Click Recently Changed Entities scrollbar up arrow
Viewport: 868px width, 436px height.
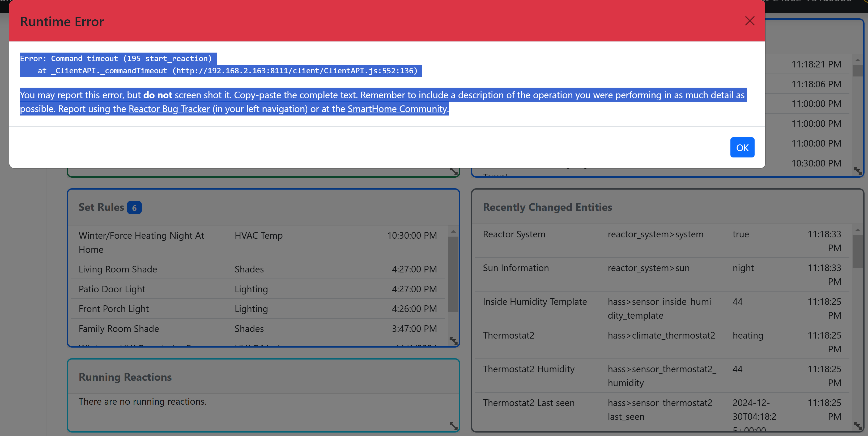[x=858, y=230]
